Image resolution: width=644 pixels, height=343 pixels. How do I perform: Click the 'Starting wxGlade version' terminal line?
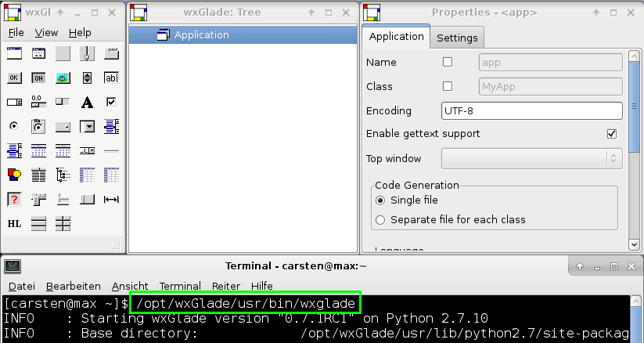(x=246, y=318)
